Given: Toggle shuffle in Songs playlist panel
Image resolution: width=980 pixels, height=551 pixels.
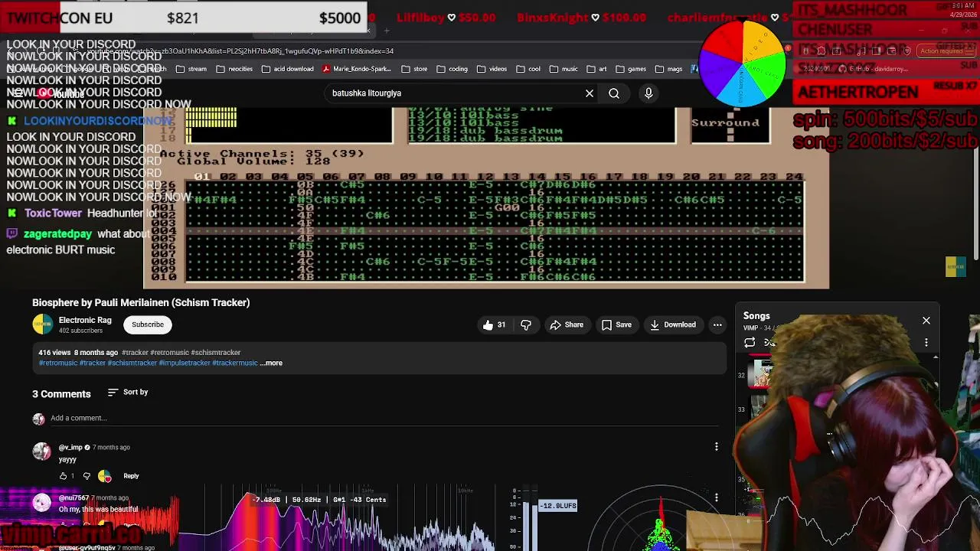Looking at the screenshot, I should pyautogui.click(x=770, y=343).
